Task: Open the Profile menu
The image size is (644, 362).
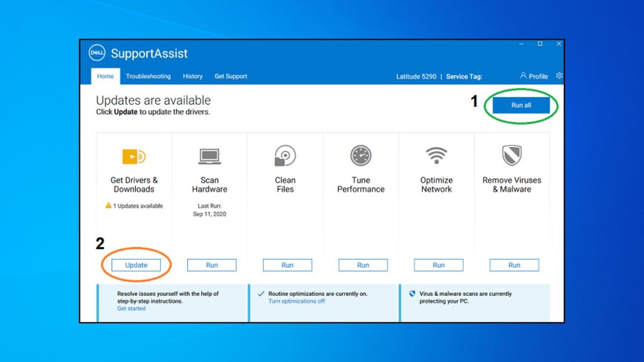Action: click(534, 76)
